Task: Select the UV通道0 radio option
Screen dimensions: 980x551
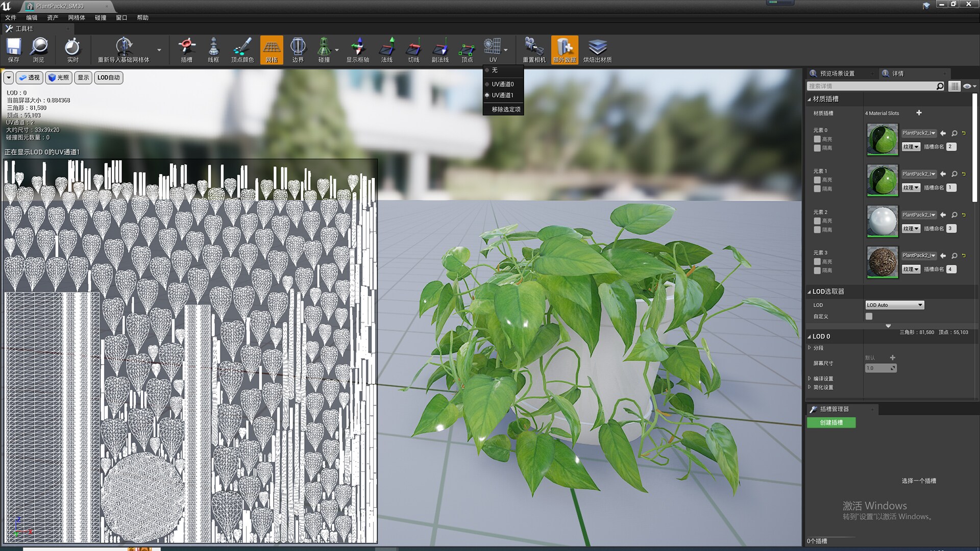Action: coord(502,84)
